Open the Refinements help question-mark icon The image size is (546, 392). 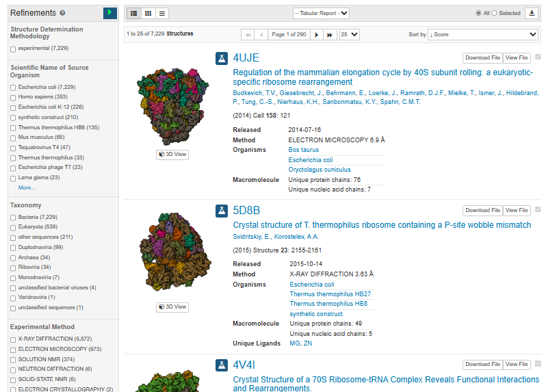coord(62,13)
